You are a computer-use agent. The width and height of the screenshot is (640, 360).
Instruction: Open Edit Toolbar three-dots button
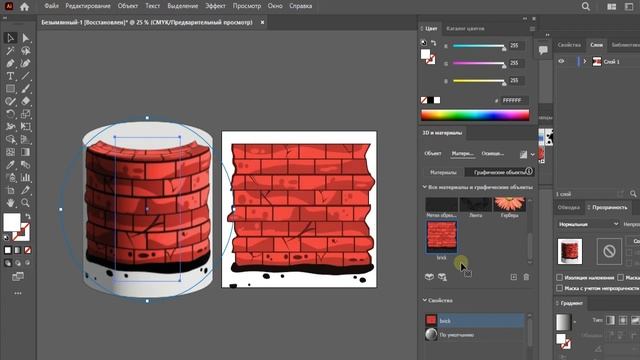click(x=18, y=293)
